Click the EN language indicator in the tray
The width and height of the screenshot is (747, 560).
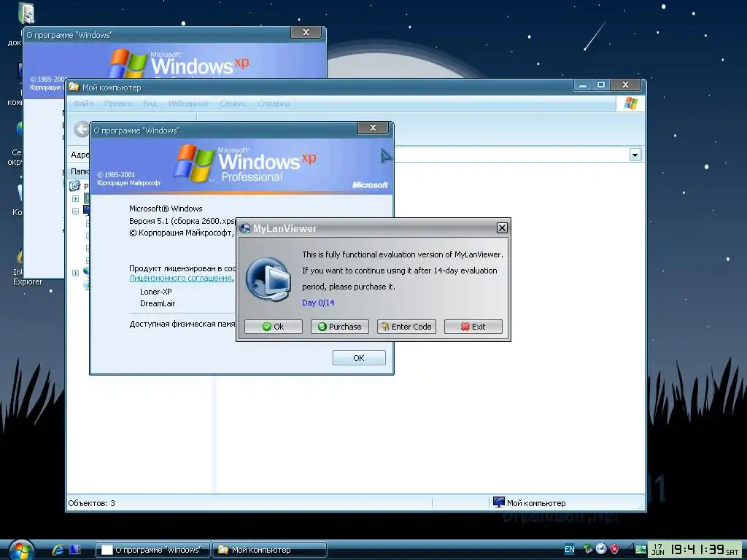[x=569, y=550]
